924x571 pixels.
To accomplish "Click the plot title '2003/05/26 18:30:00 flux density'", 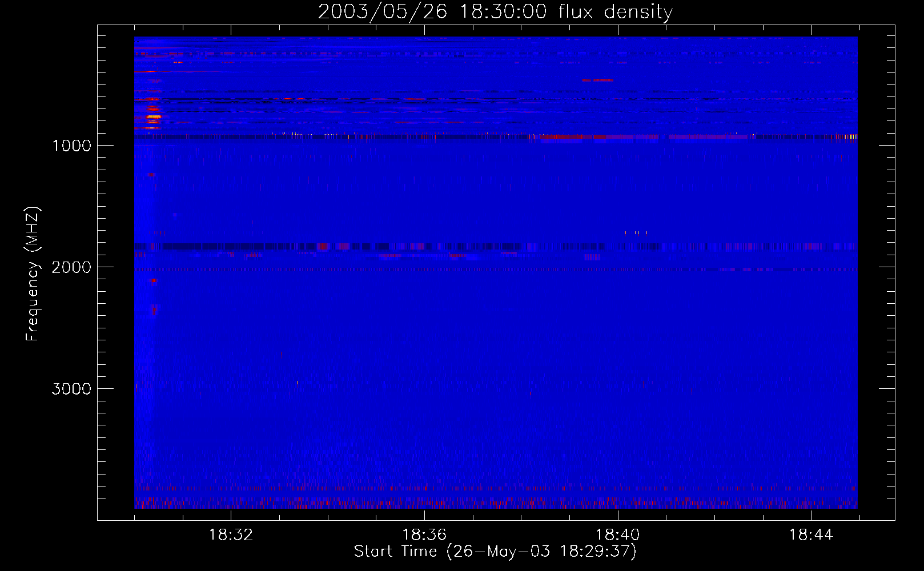I will (495, 12).
